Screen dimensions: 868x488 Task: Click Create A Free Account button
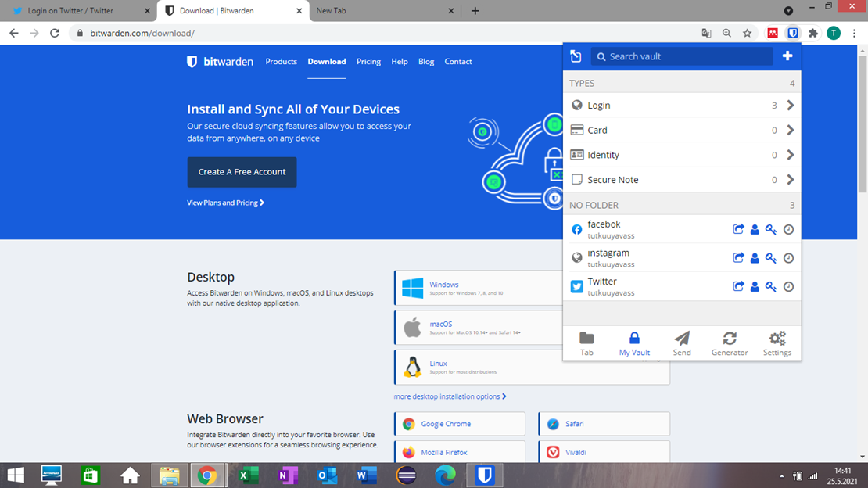pyautogui.click(x=242, y=172)
